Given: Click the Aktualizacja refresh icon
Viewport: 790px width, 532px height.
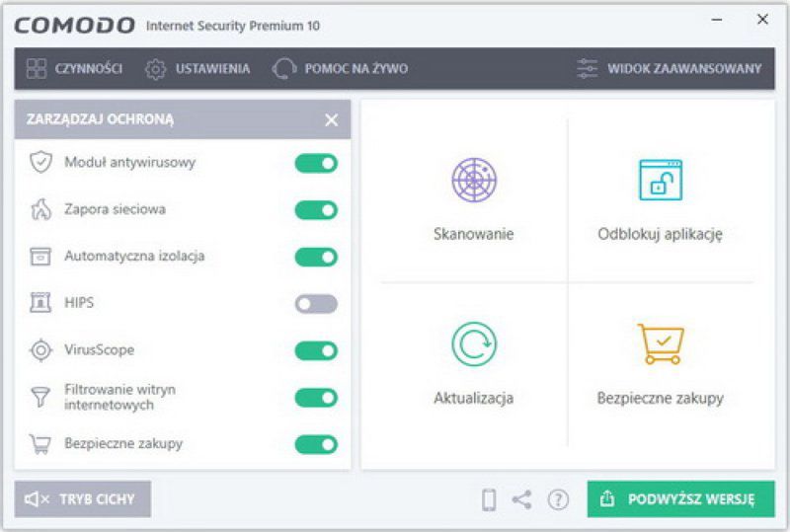Looking at the screenshot, I should (474, 344).
